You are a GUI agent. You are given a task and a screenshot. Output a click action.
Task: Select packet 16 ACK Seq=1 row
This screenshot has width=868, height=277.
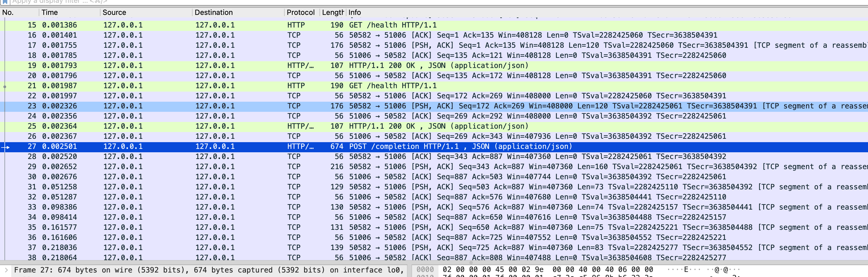point(434,35)
